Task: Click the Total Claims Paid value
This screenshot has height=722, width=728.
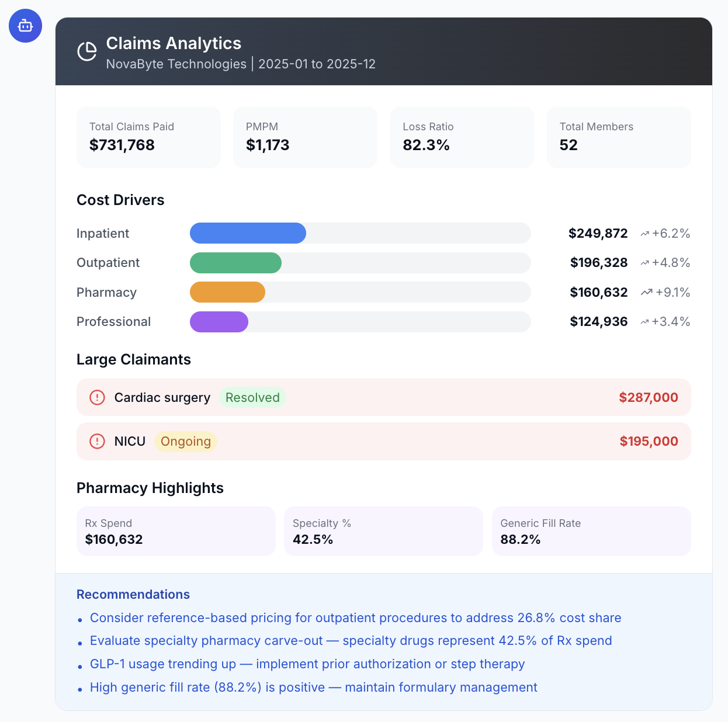Action: tap(122, 145)
